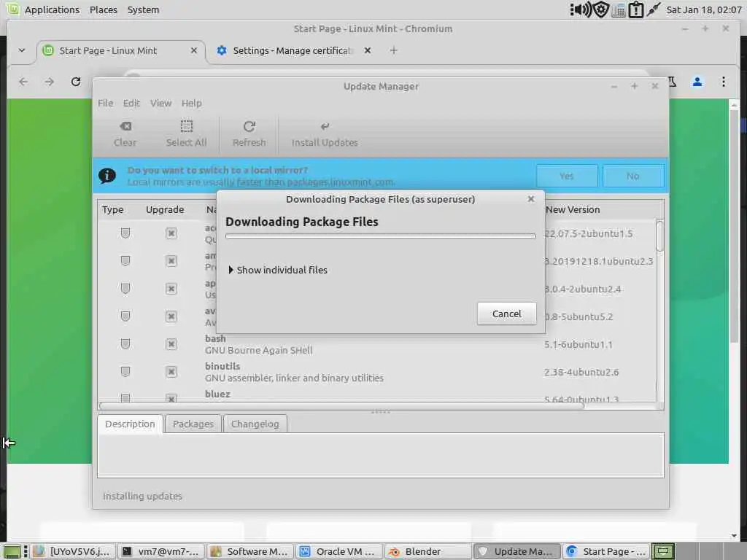This screenshot has width=747, height=560.
Task: Click the Type column header
Action: coord(113,209)
